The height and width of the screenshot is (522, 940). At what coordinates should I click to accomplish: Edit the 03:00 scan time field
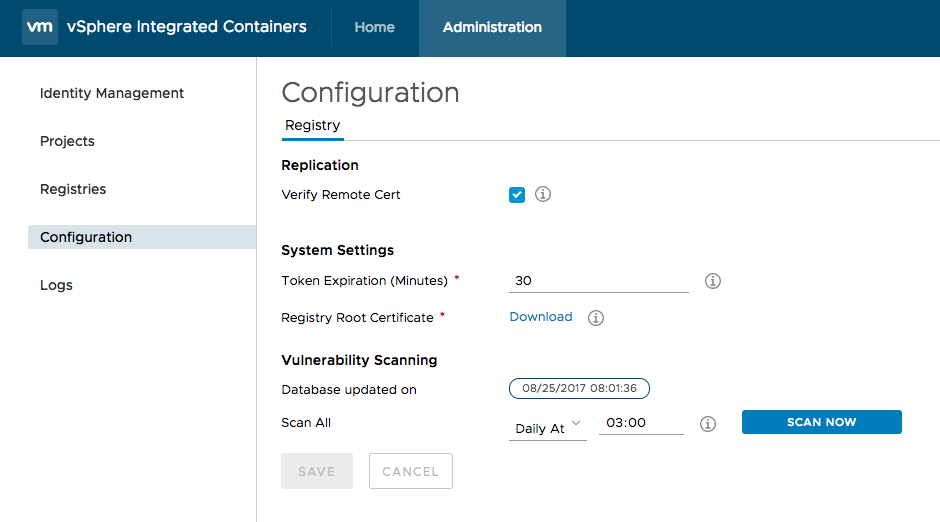641,423
